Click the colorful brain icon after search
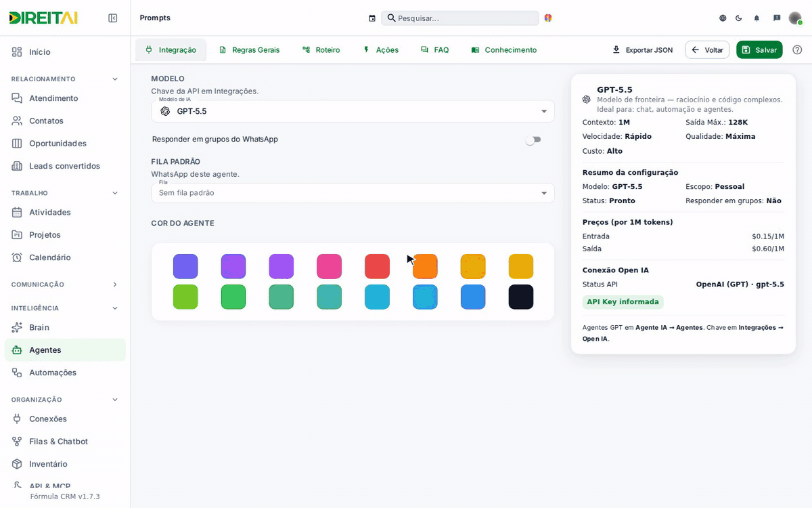The image size is (812, 508). 548,18
